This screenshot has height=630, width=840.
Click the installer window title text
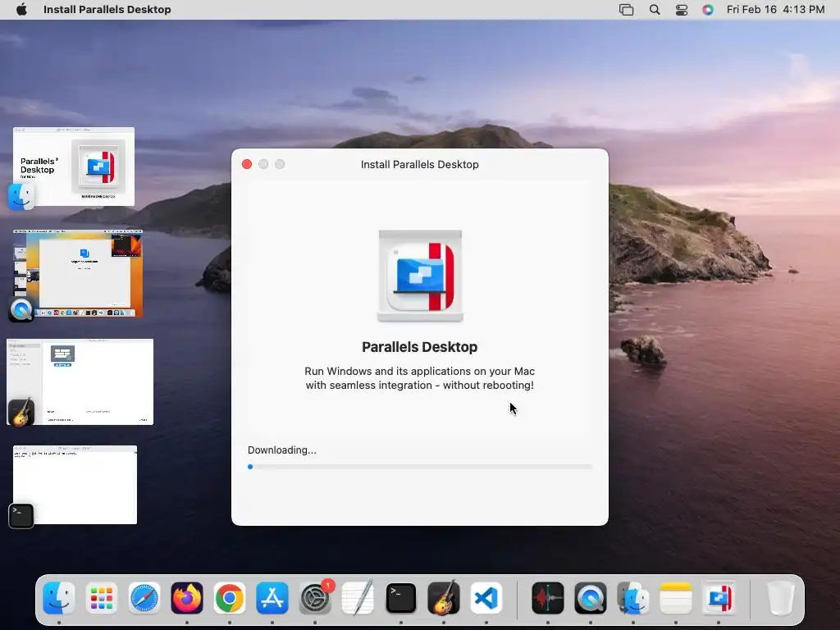point(419,164)
